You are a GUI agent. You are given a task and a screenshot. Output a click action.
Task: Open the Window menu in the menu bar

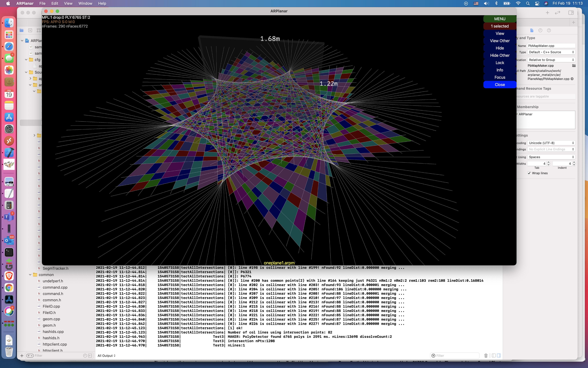click(x=85, y=3)
